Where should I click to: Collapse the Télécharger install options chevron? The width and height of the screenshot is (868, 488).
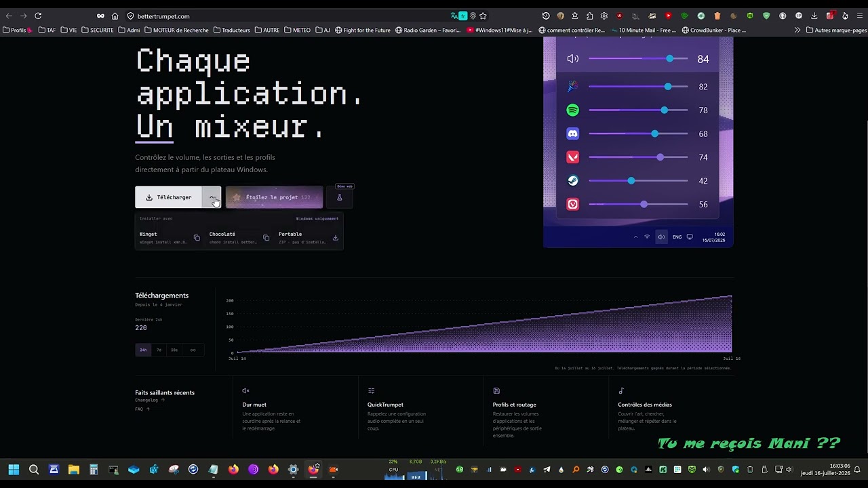coord(212,197)
